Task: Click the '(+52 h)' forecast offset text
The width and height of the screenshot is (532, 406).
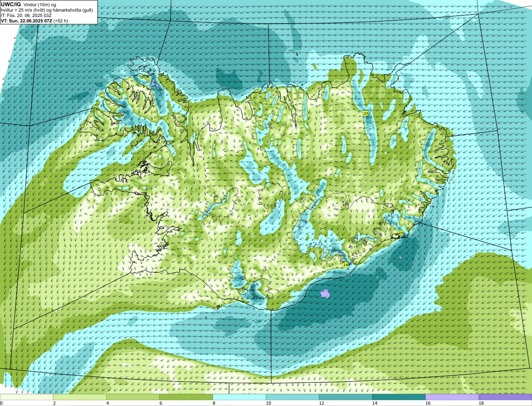Action: coord(61,20)
